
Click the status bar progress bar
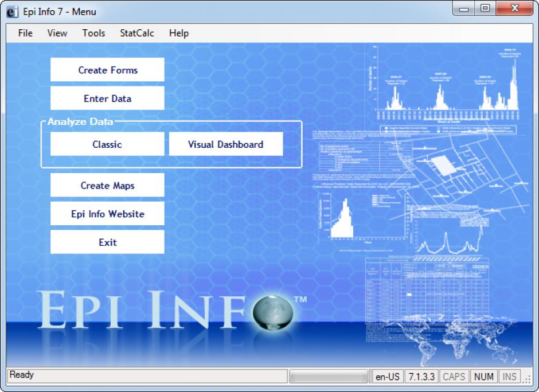coord(329,377)
